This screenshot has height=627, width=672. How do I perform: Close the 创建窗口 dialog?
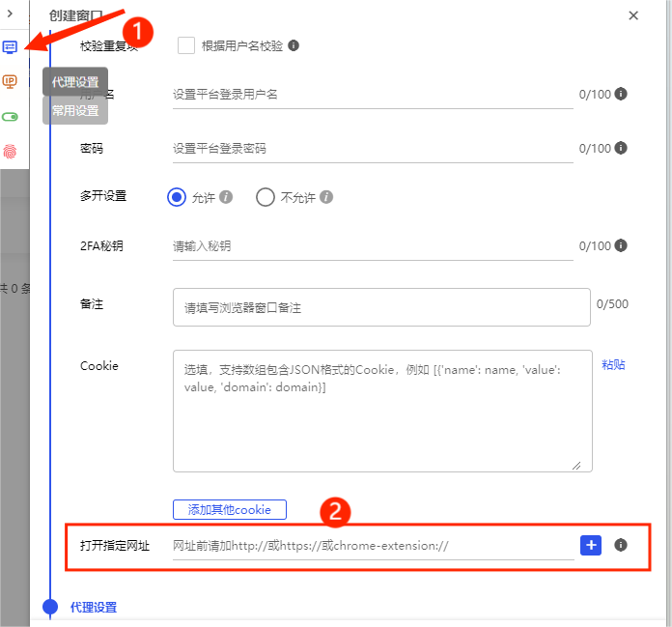pyautogui.click(x=633, y=15)
